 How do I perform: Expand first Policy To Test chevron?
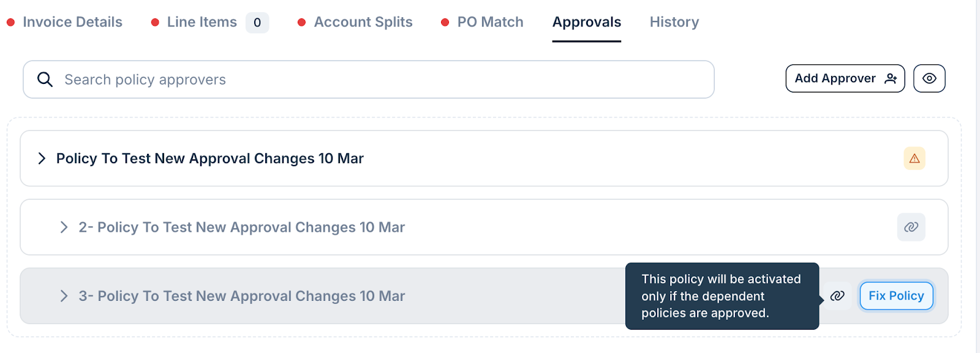pos(42,158)
